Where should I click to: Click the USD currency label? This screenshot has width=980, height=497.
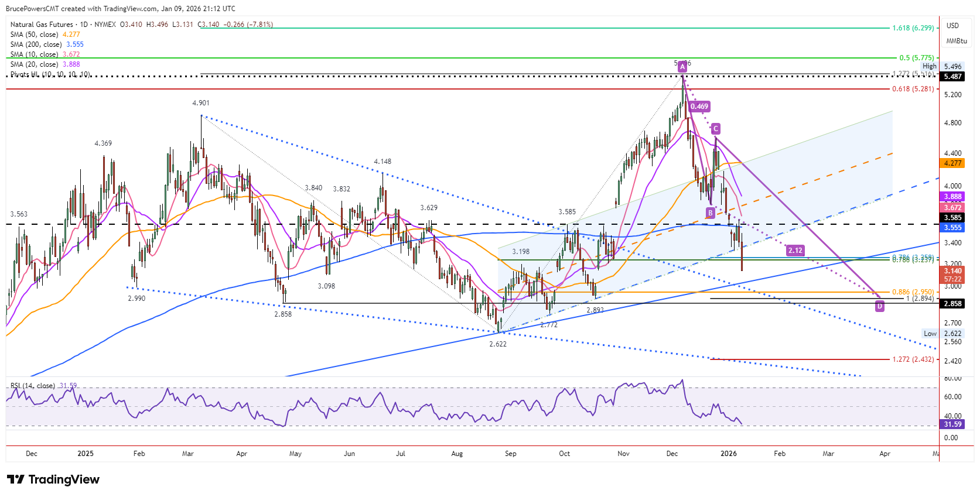(952, 26)
